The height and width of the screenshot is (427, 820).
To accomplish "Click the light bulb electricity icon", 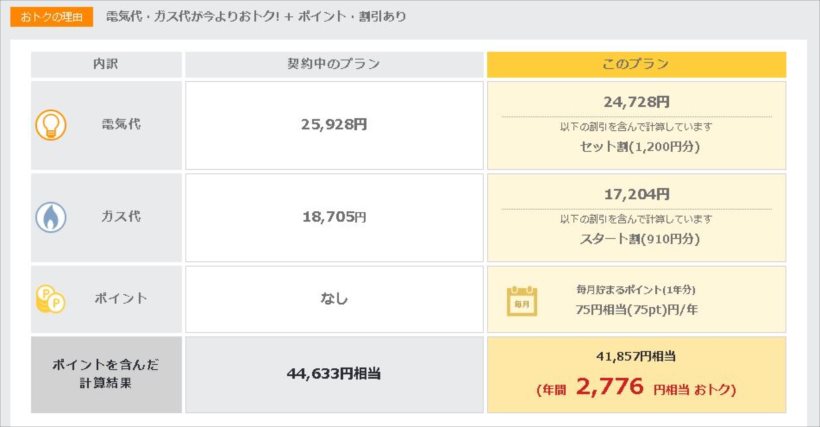I will 51,125.
